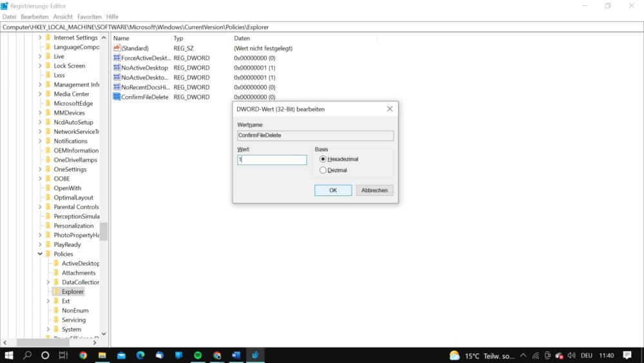Select the OEMInformation folder icon

(x=48, y=150)
